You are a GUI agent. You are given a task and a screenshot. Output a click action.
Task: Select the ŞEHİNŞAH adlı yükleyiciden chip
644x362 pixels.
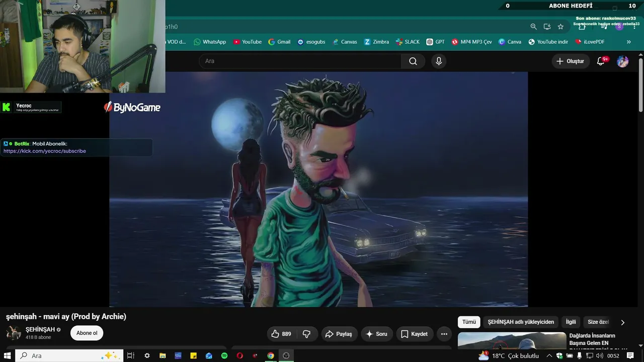click(x=521, y=322)
